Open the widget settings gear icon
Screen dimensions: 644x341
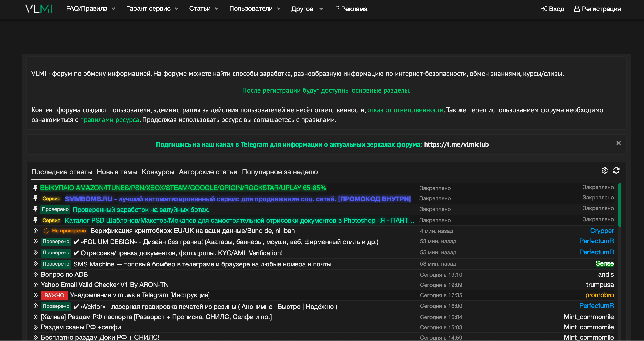(604, 170)
